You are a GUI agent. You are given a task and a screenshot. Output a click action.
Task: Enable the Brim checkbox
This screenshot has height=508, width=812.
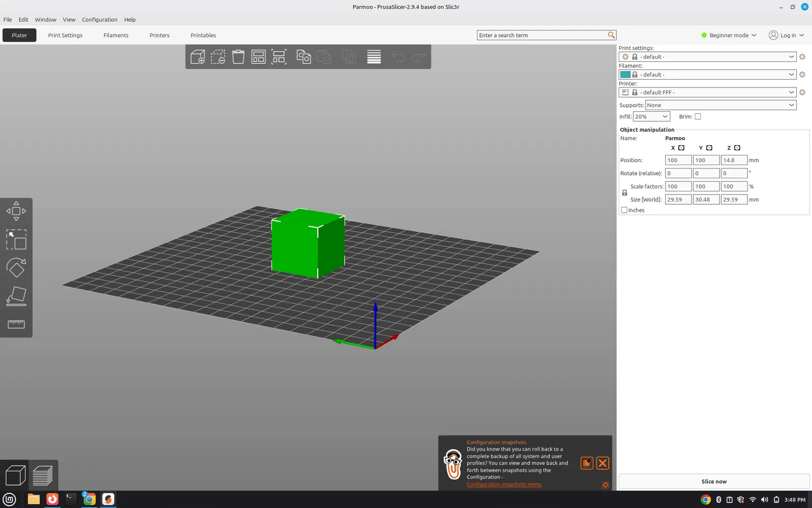pos(698,116)
